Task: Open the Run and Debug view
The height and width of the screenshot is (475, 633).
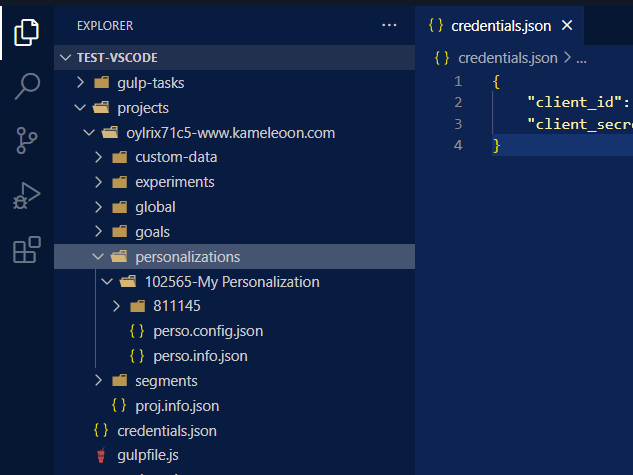Action: 27,195
